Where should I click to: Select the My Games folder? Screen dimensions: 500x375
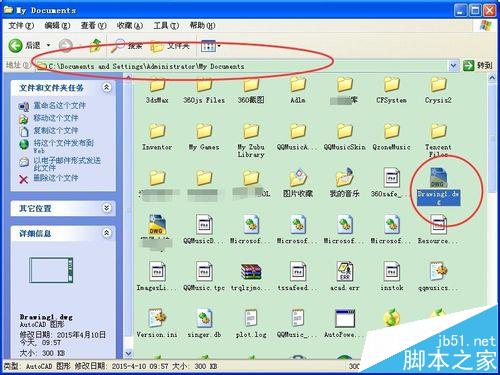pos(204,137)
